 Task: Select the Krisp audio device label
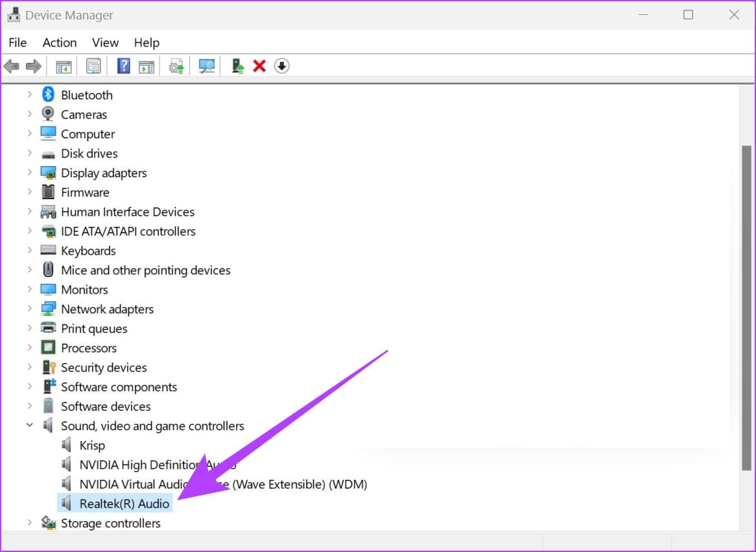pos(92,445)
